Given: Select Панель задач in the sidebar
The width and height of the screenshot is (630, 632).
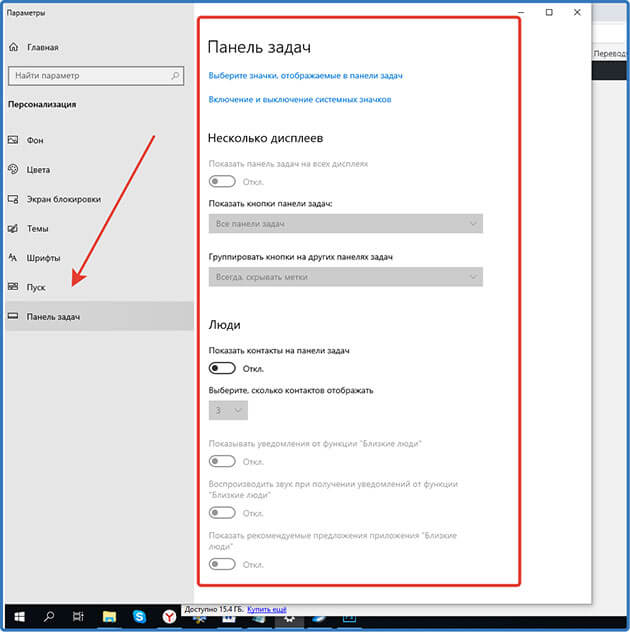Looking at the screenshot, I should pyautogui.click(x=99, y=316).
